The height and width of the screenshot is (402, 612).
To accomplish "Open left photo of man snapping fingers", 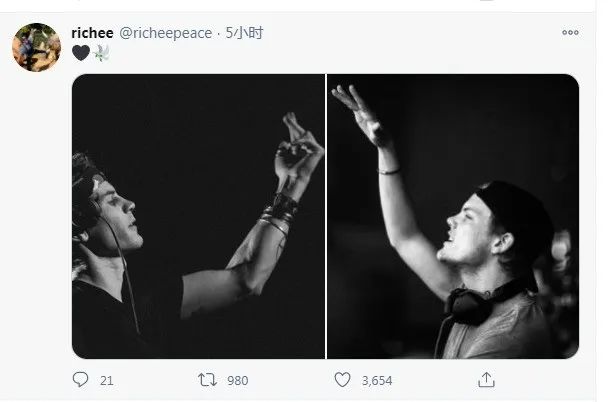I will click(198, 216).
